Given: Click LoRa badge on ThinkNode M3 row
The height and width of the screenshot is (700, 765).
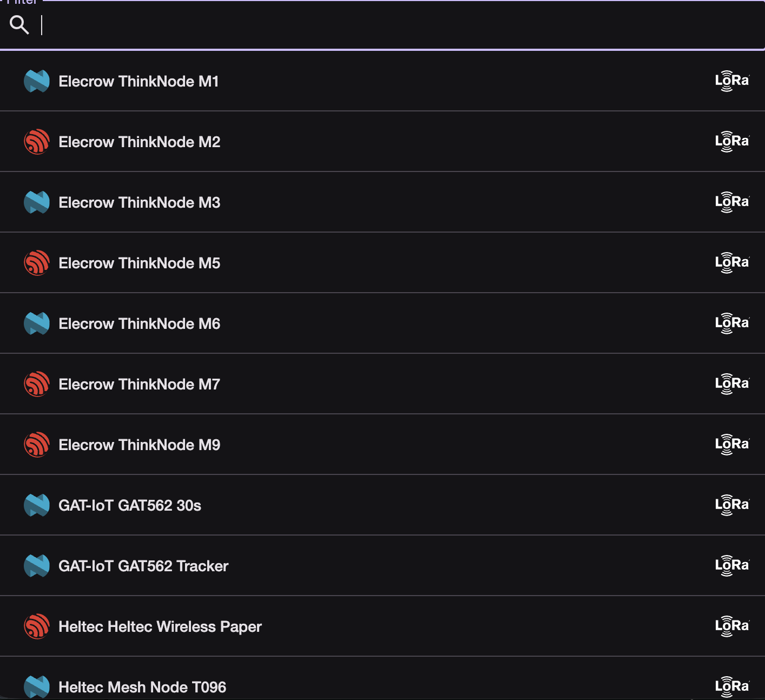Looking at the screenshot, I should (x=732, y=202).
